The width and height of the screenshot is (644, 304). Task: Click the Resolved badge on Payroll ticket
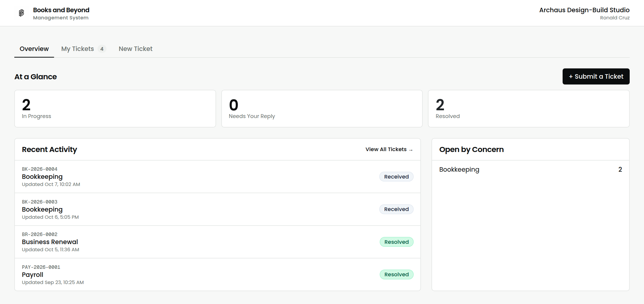click(397, 274)
